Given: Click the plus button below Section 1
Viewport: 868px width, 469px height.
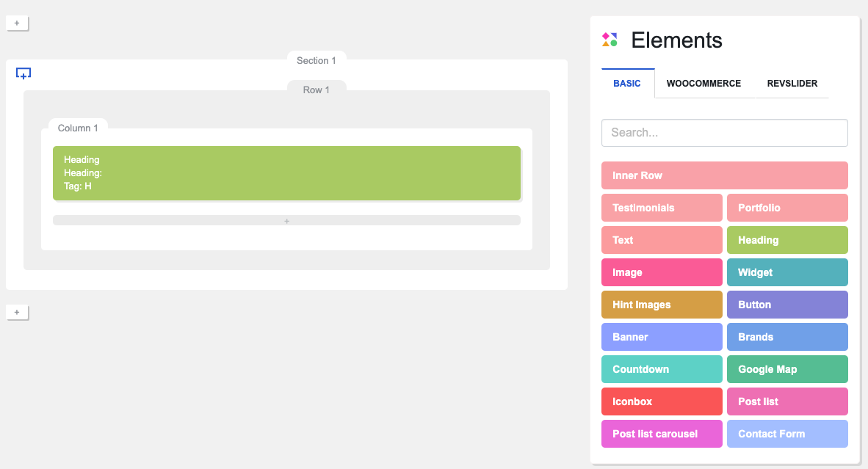Looking at the screenshot, I should (x=17, y=313).
